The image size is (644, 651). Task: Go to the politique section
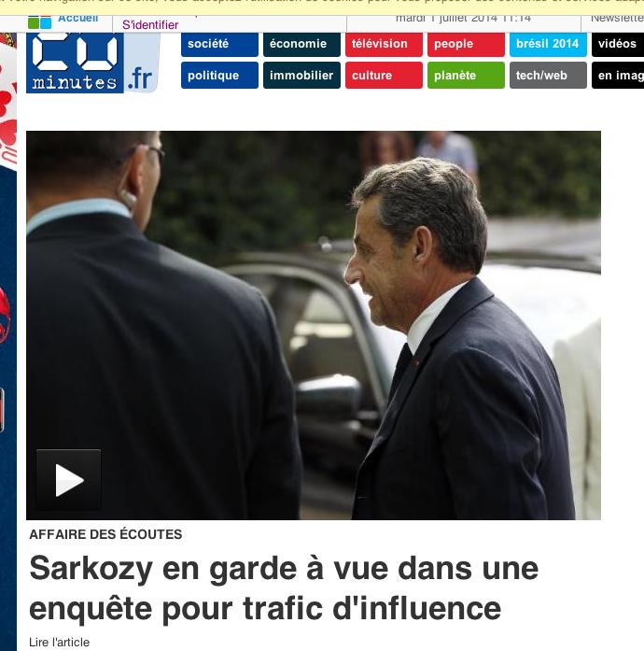[x=219, y=75]
